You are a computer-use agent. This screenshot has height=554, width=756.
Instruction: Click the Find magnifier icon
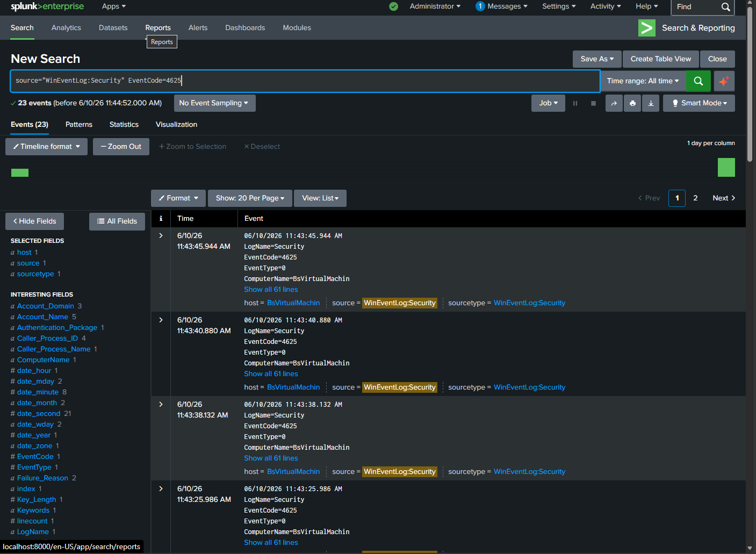[x=725, y=7]
